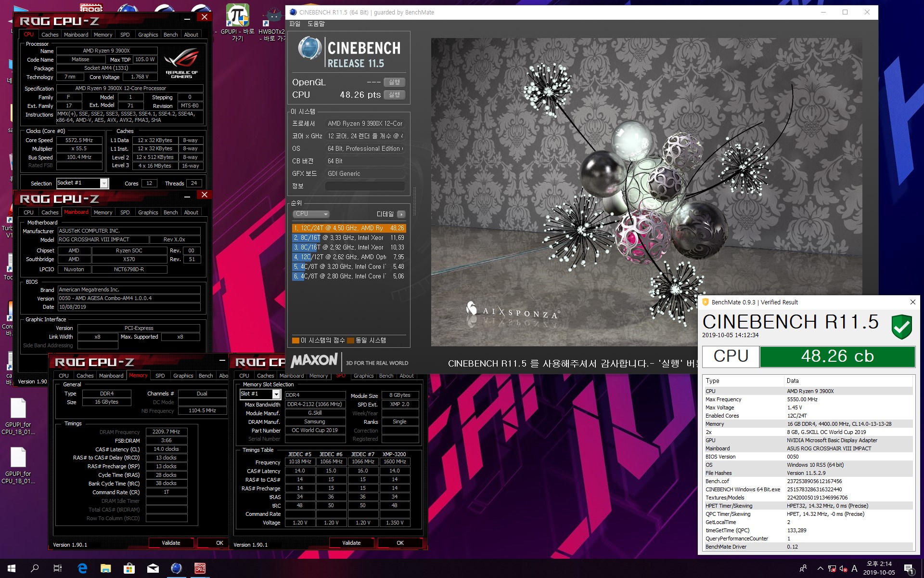The height and width of the screenshot is (578, 924).
Task: Open CPU ranking dropdown in Cinebench
Action: (311, 214)
